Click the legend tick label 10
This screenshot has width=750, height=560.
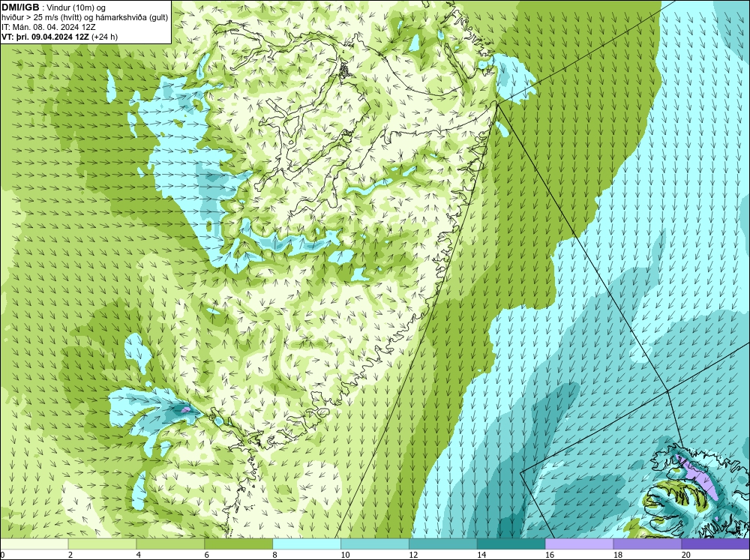(x=345, y=555)
